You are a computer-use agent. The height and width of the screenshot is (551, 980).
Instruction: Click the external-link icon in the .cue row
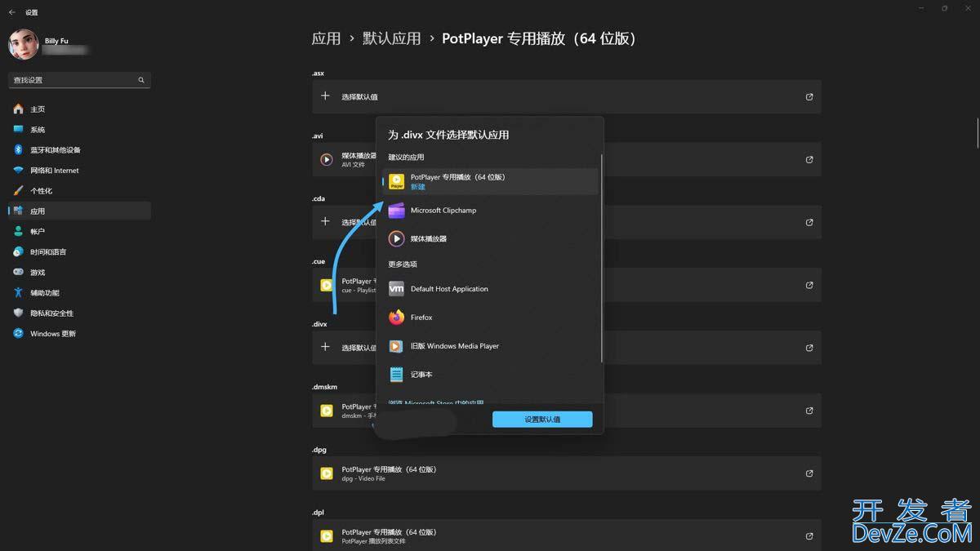pos(809,285)
